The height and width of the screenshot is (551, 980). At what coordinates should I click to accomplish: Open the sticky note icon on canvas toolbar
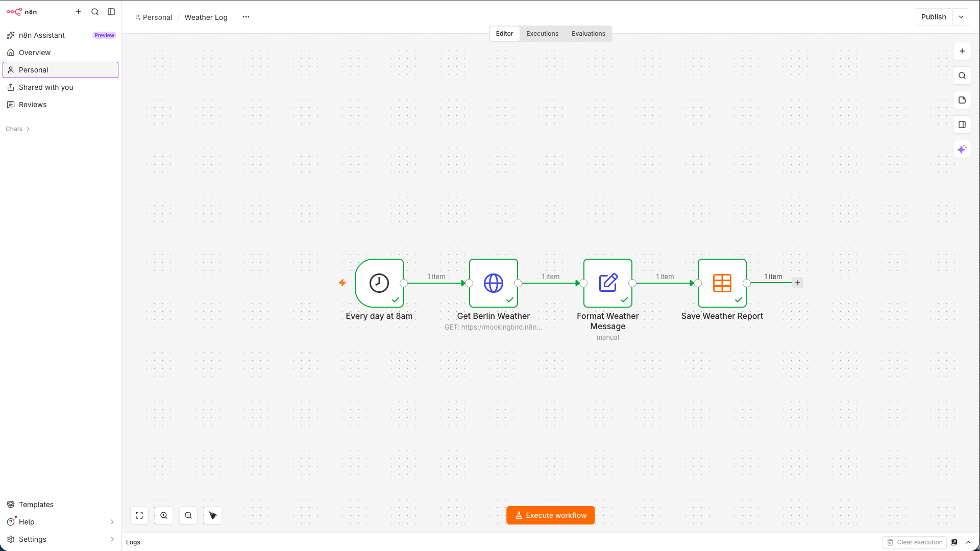[x=962, y=100]
